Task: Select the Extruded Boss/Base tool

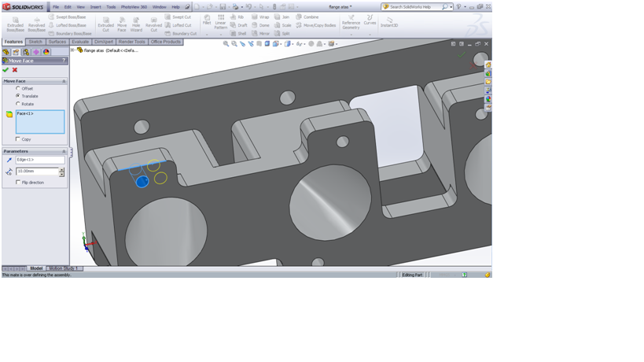Action: (15, 24)
